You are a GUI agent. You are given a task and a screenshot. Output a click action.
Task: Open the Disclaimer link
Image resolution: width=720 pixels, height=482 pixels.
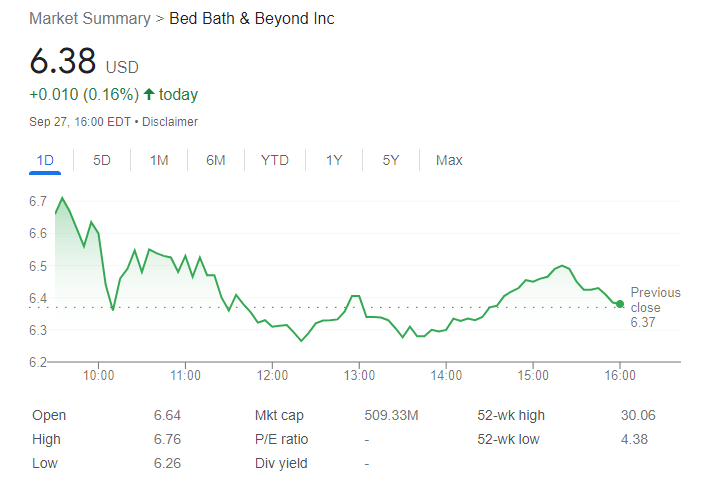click(x=170, y=122)
